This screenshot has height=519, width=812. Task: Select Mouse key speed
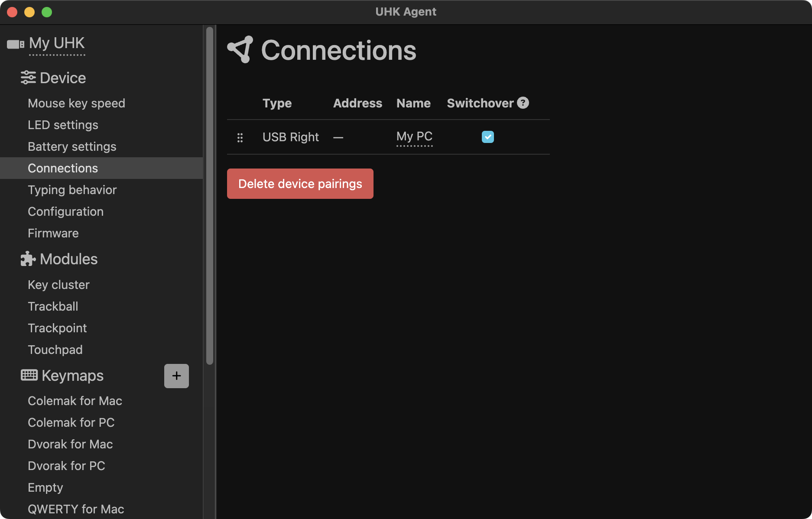pos(76,103)
